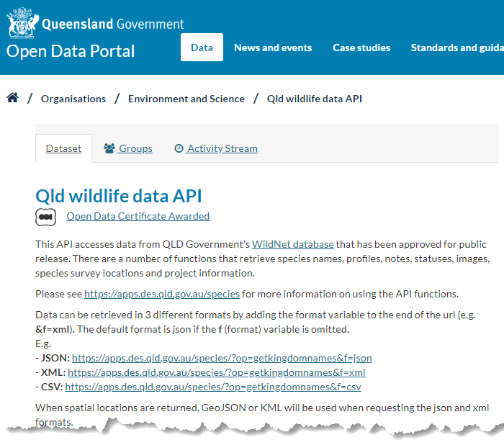Screen dimensions: 504x440
Task: Follow the WildNet database link
Action: pyautogui.click(x=293, y=244)
